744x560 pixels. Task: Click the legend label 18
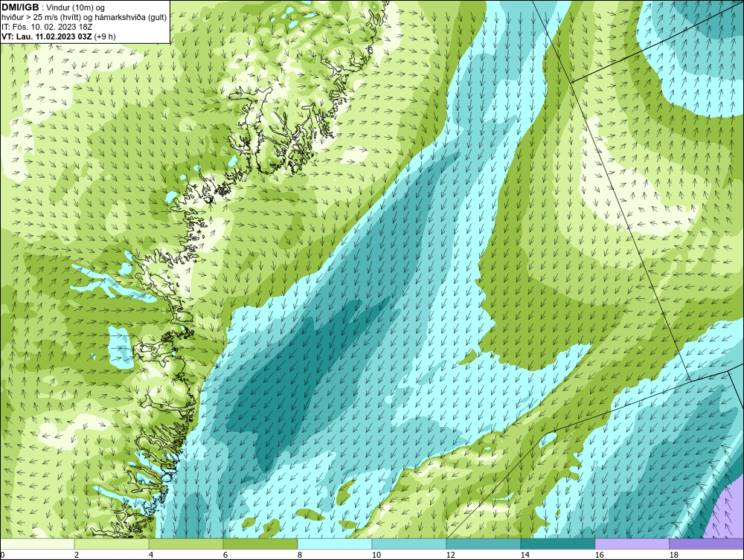click(673, 555)
